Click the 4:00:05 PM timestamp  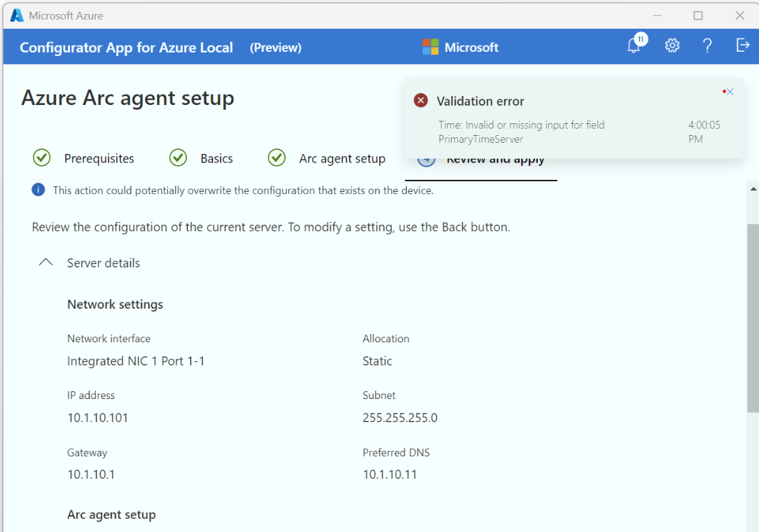(704, 132)
